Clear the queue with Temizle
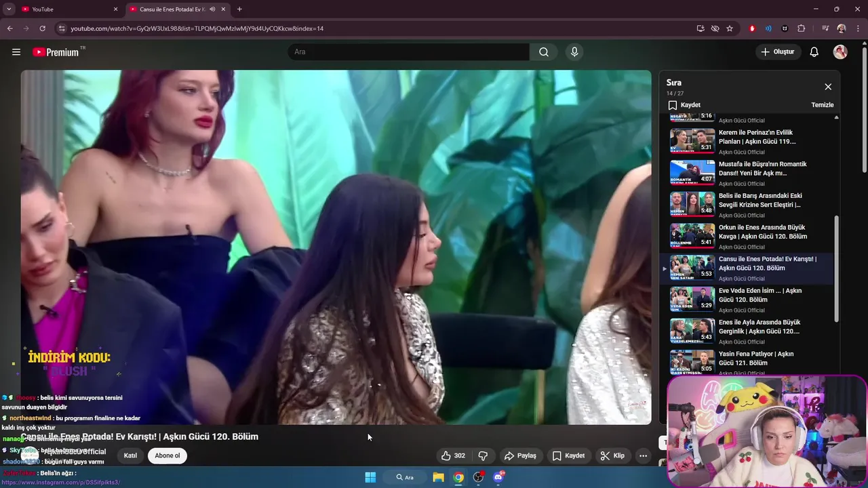The width and height of the screenshot is (868, 488). tap(823, 105)
